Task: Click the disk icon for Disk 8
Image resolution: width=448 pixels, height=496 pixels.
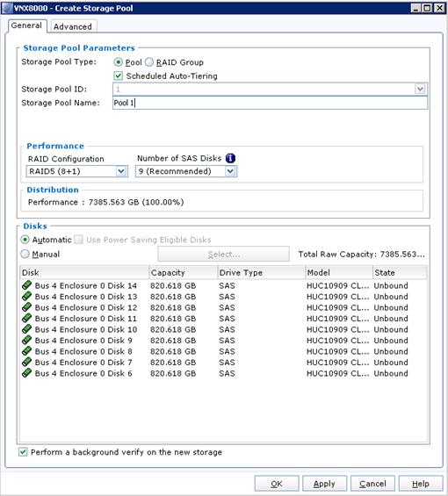Action: 27,351
